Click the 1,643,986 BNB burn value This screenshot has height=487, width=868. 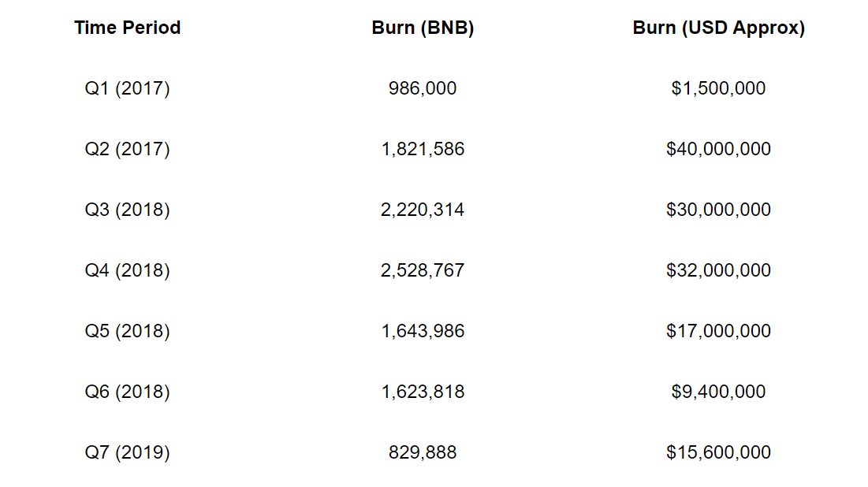click(x=423, y=331)
